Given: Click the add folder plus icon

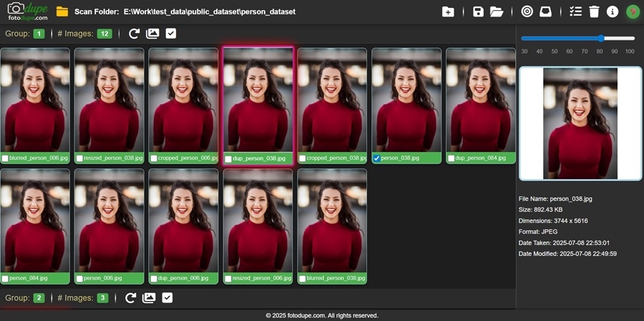Looking at the screenshot, I should click(x=448, y=11).
